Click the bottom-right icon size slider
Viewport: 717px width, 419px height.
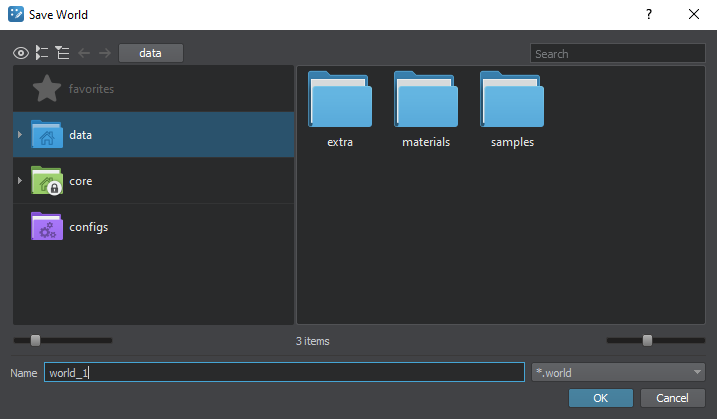click(x=647, y=340)
